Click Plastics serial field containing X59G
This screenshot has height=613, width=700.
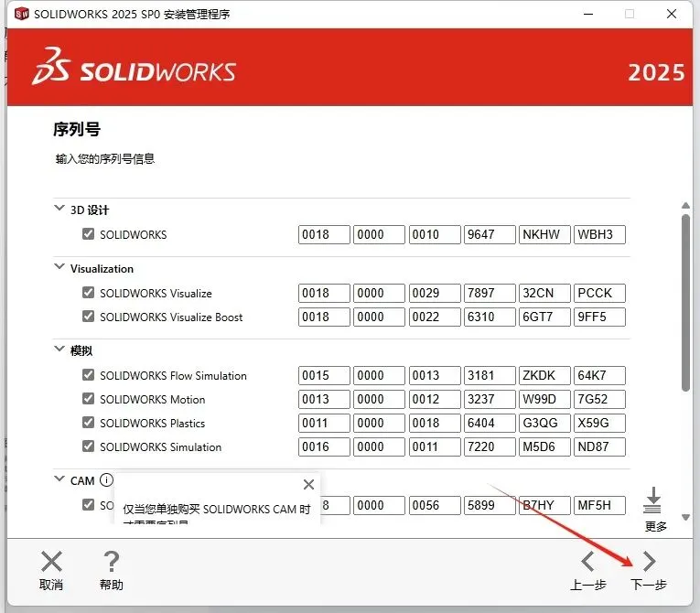click(599, 423)
